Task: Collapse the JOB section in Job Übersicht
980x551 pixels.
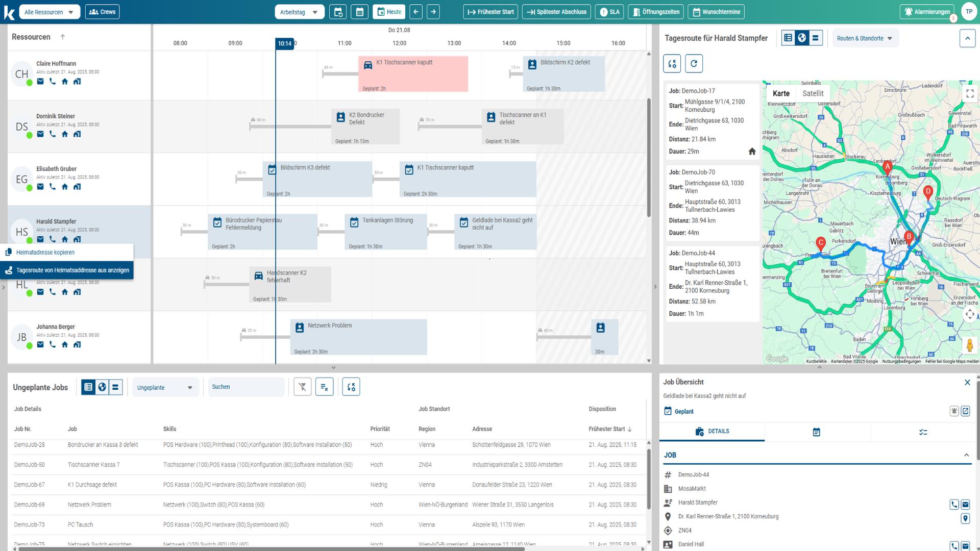Action: tap(966, 455)
